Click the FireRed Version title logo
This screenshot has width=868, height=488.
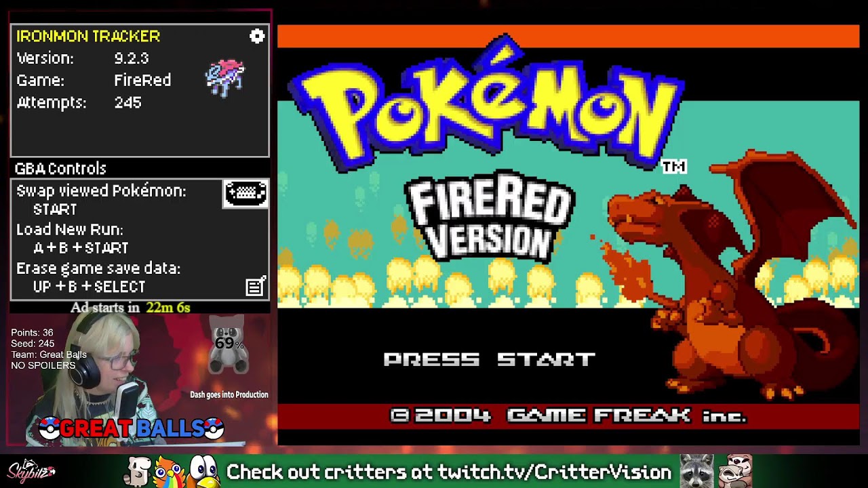click(490, 216)
